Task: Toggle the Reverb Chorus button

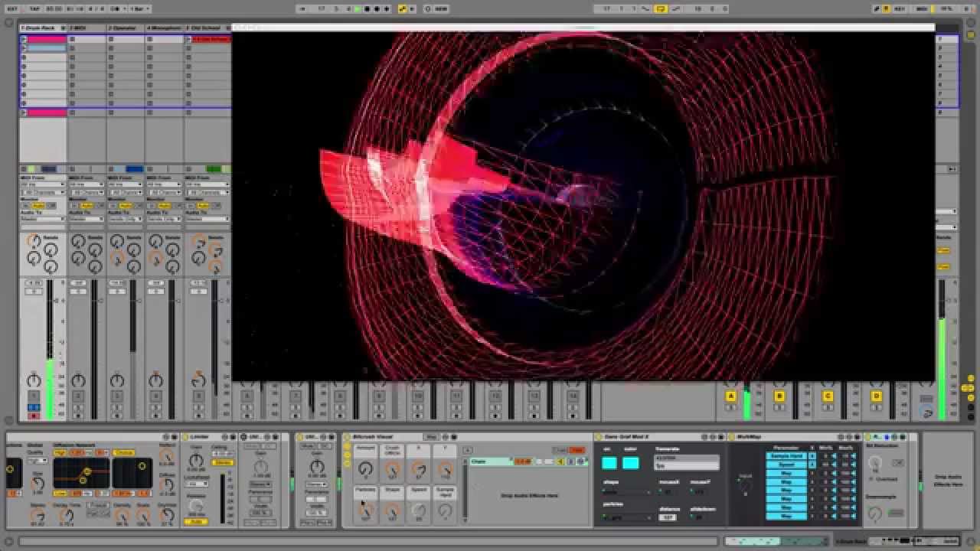Action: pos(123,452)
